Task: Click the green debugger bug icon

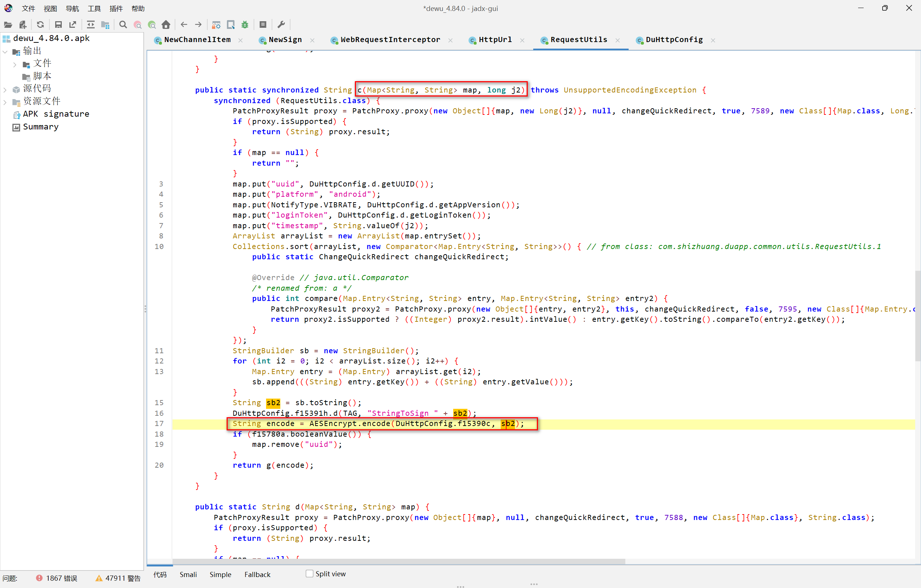Action: [245, 25]
